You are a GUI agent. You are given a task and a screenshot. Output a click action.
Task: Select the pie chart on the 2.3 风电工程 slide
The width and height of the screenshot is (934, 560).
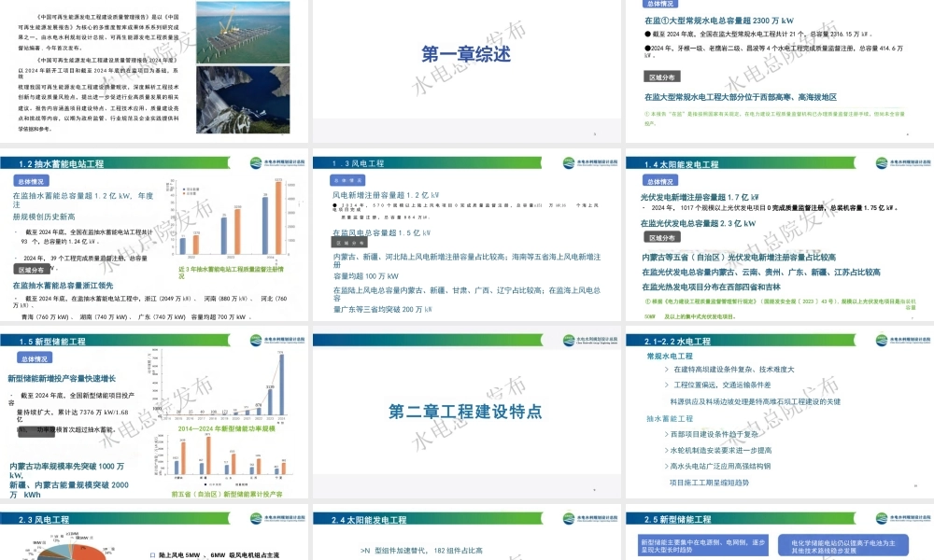[x=72, y=548]
